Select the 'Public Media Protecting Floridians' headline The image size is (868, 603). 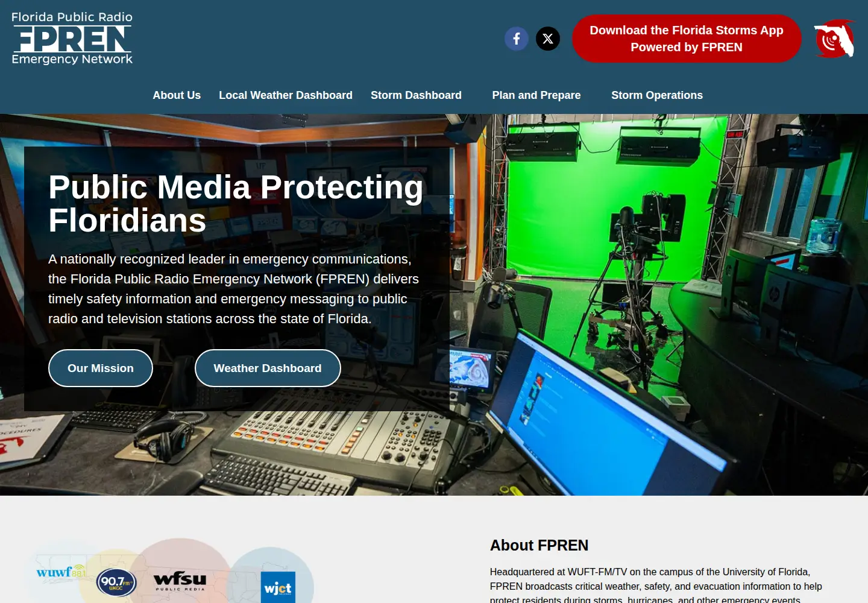(x=236, y=203)
